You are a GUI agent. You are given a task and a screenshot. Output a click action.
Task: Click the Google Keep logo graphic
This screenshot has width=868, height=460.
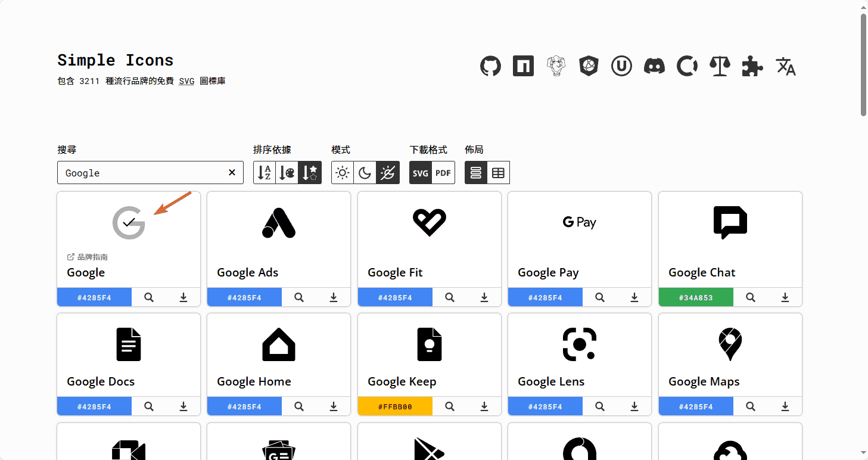[x=430, y=344]
